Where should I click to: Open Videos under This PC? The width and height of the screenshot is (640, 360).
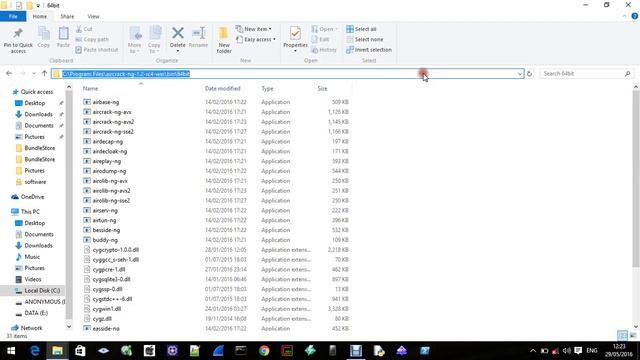coord(28,280)
